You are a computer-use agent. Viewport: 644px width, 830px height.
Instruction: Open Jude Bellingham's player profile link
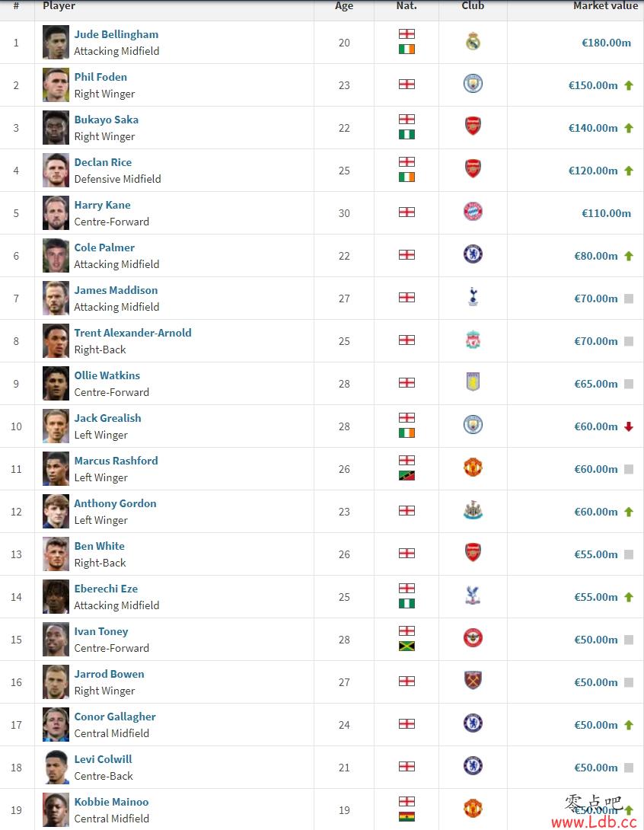pyautogui.click(x=116, y=34)
